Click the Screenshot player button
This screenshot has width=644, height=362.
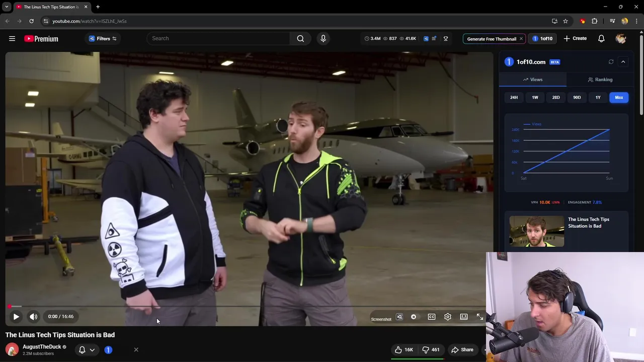[381, 319]
